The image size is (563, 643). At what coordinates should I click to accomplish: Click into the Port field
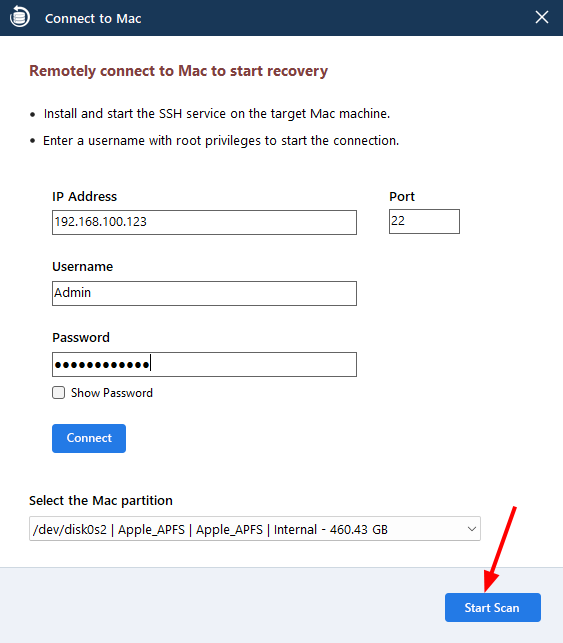(424, 221)
